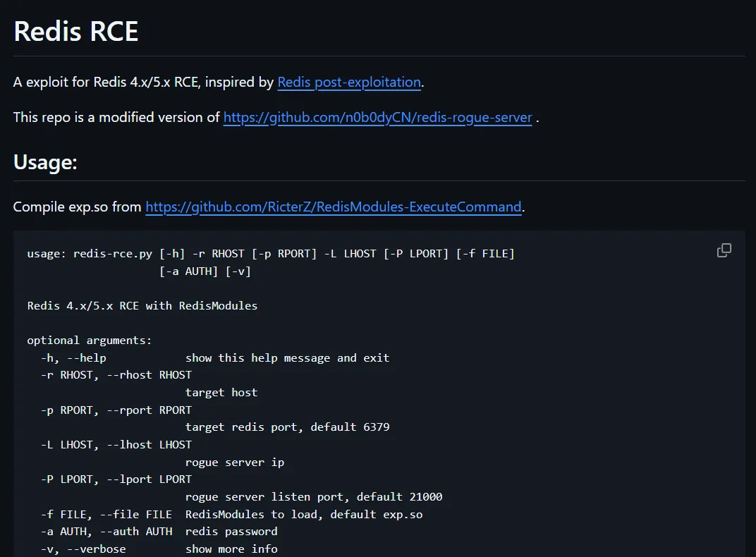Open the n0b0dyCN redis-rogue-server GitHub link
The image size is (756, 557).
click(377, 117)
